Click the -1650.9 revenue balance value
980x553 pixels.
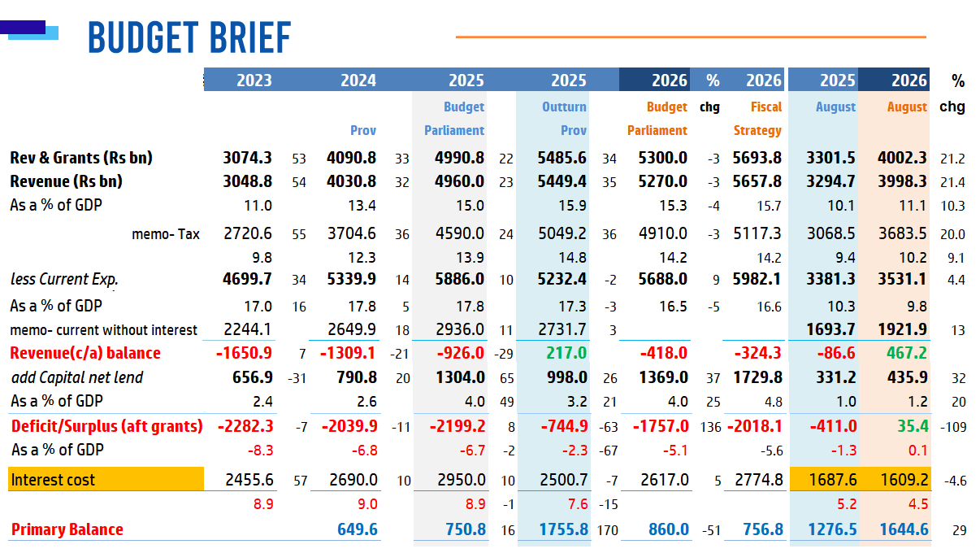tap(245, 353)
